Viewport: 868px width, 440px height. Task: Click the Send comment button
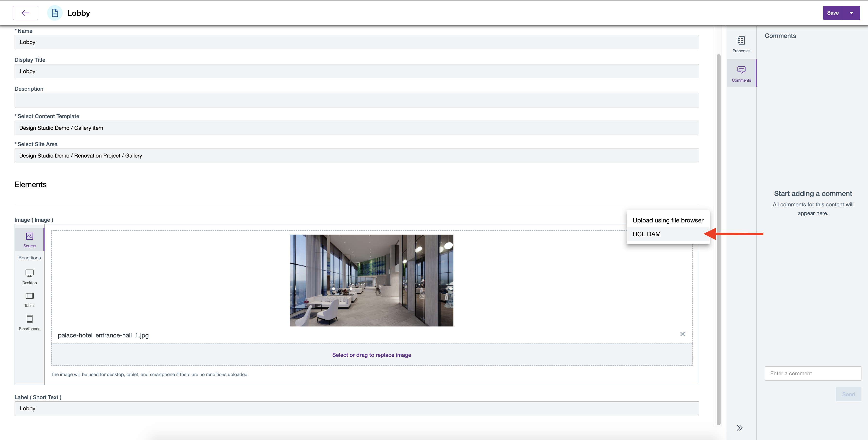[849, 394]
